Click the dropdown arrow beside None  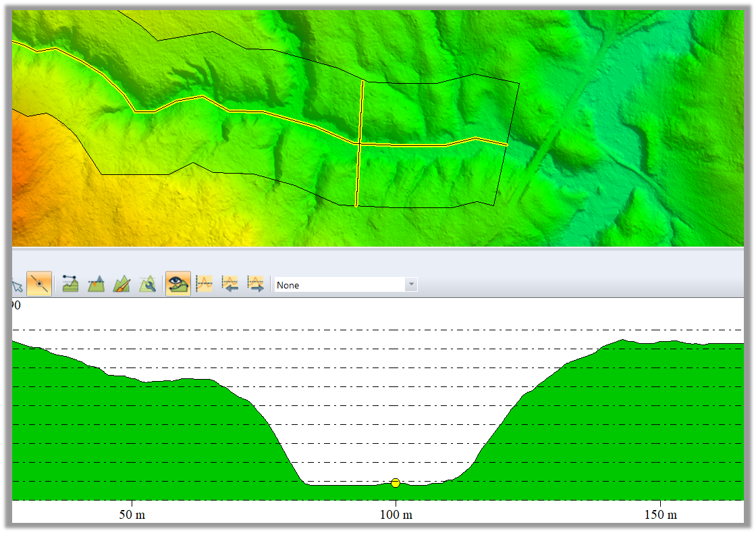(x=411, y=284)
